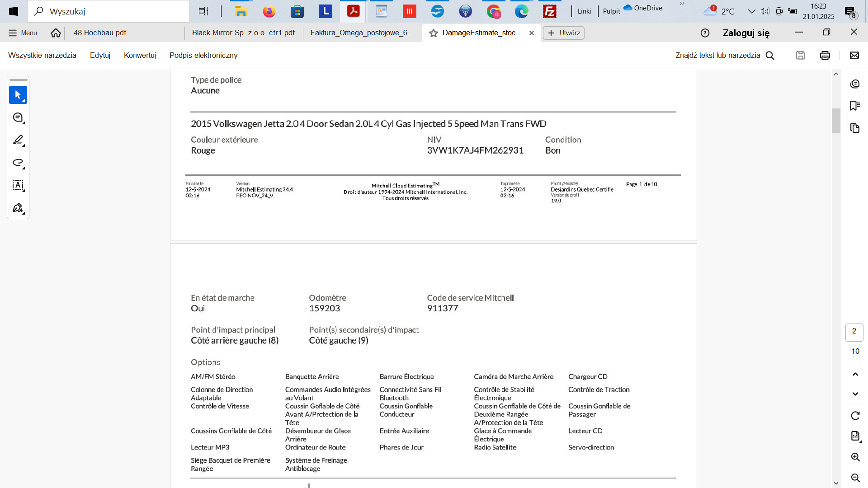Click the current page number box
The width and height of the screenshot is (868, 488).
[854, 332]
